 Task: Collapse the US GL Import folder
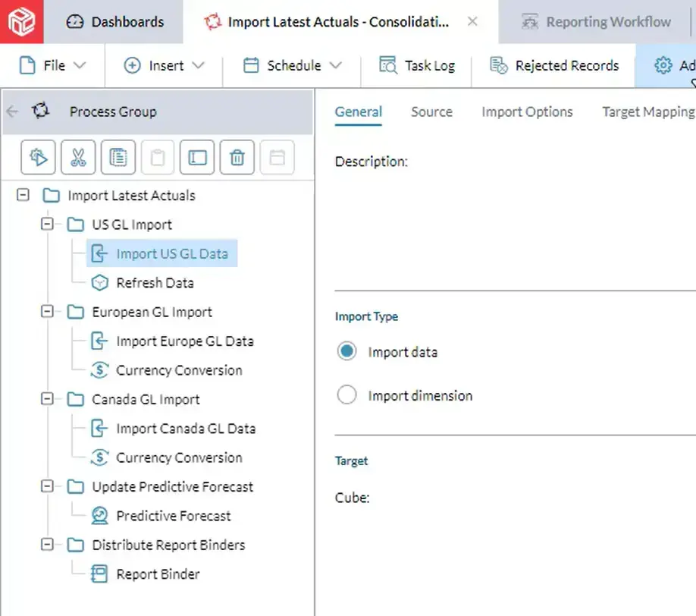pos(48,225)
